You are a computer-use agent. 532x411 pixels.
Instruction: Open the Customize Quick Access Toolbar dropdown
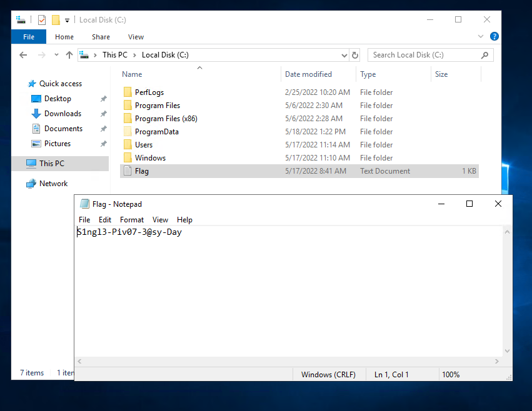[x=67, y=21]
